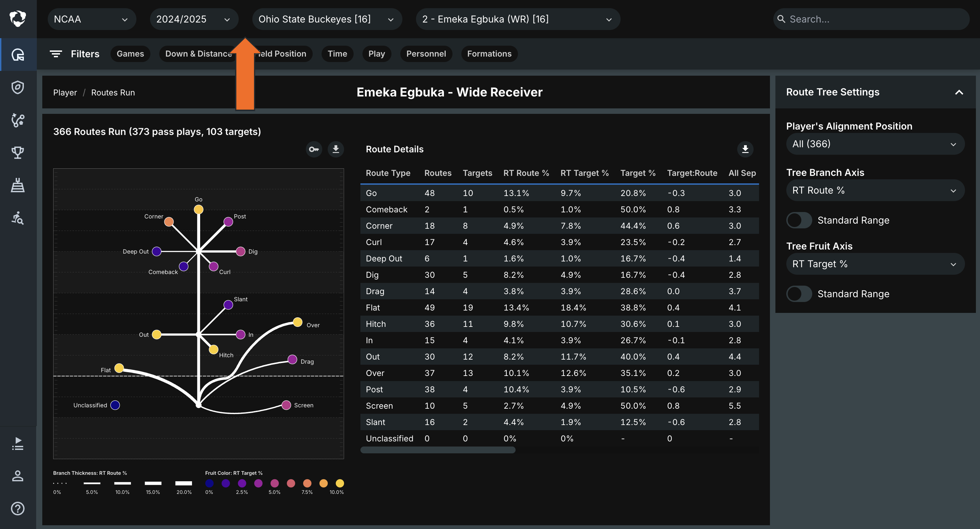Image resolution: width=980 pixels, height=529 pixels.
Task: Open the playlist sidebar icon
Action: 17,443
